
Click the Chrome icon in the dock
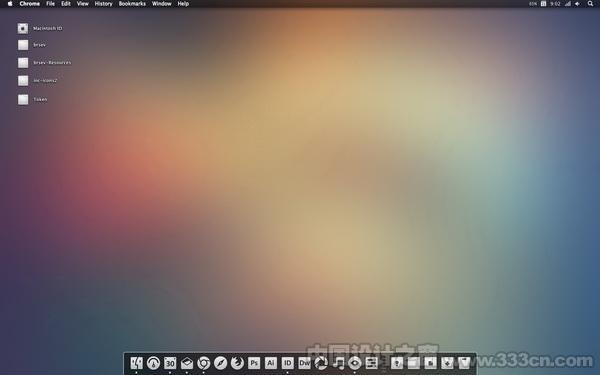pyautogui.click(x=204, y=363)
